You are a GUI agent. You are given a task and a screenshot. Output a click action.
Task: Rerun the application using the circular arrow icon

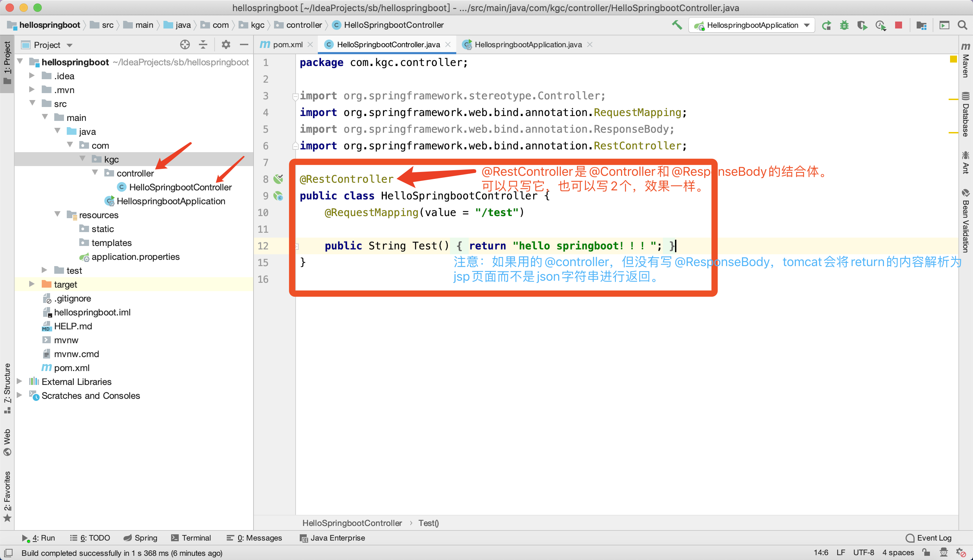(x=826, y=25)
